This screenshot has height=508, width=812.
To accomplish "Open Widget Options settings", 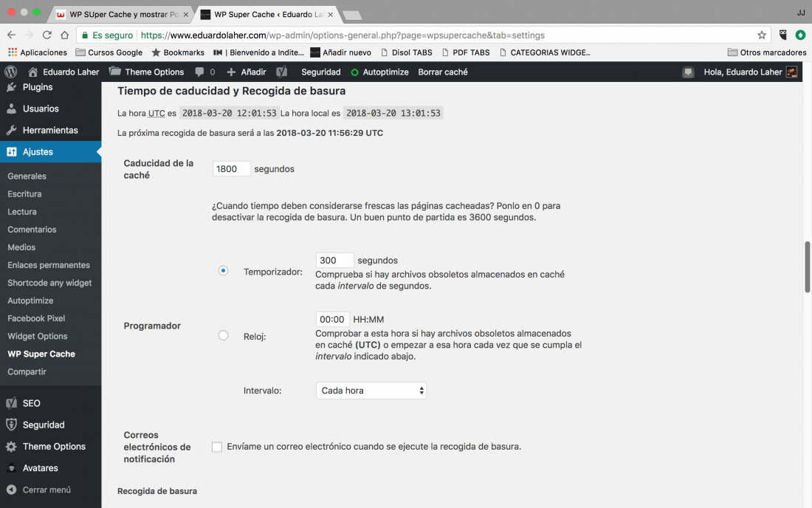I will click(x=38, y=336).
